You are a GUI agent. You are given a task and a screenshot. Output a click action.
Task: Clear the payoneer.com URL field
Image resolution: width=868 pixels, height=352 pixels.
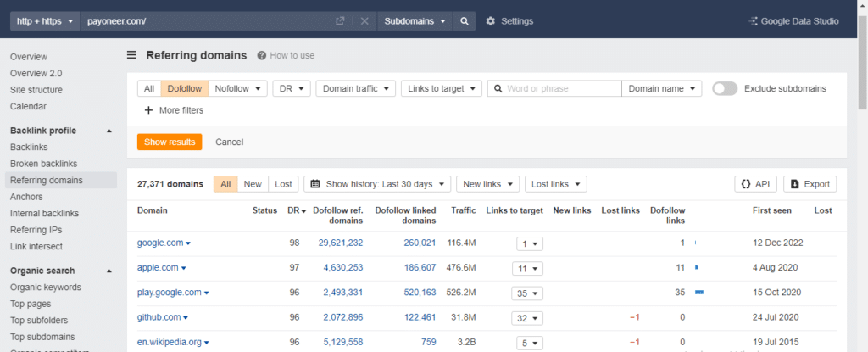tap(364, 21)
